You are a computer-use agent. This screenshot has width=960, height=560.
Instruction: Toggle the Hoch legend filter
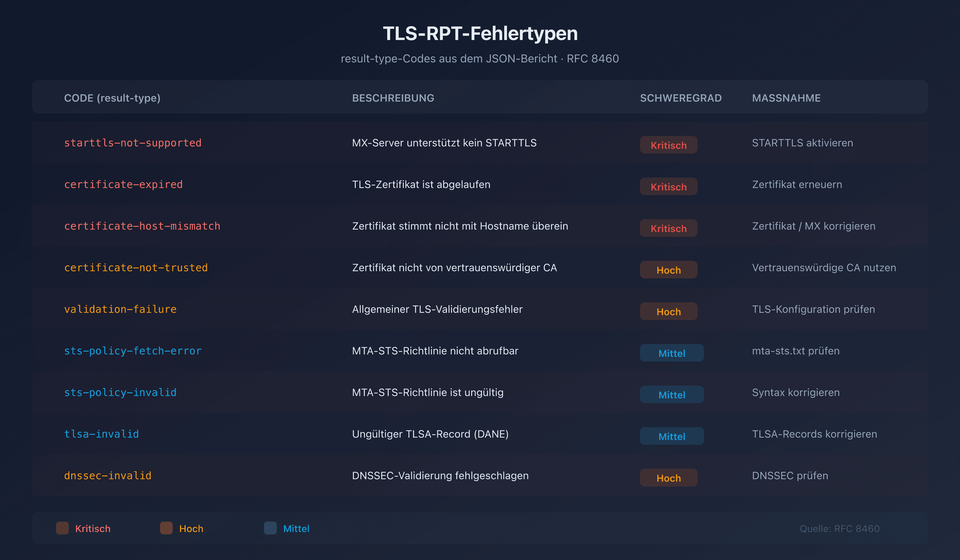coord(182,528)
